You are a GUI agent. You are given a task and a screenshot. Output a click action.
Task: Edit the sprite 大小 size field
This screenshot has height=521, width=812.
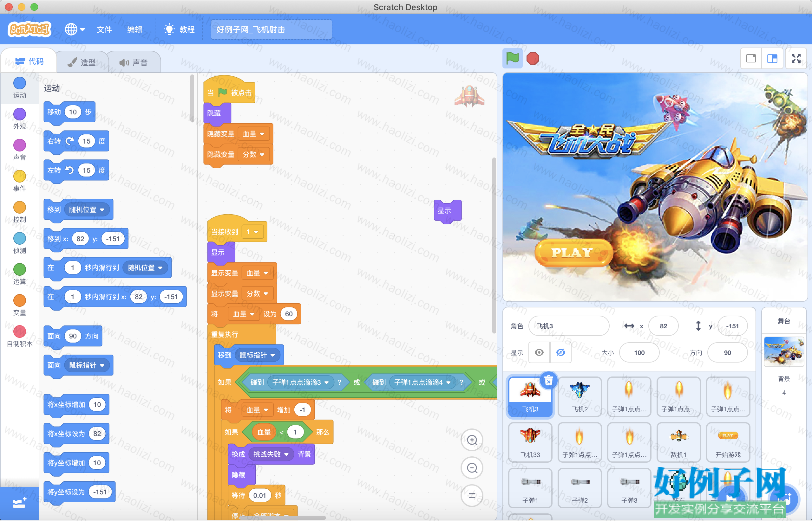pos(639,352)
